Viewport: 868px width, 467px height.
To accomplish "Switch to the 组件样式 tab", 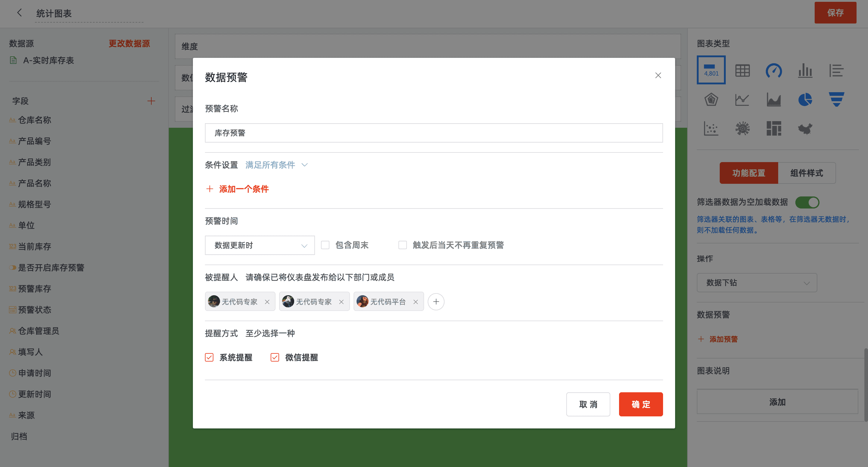I will click(x=807, y=173).
